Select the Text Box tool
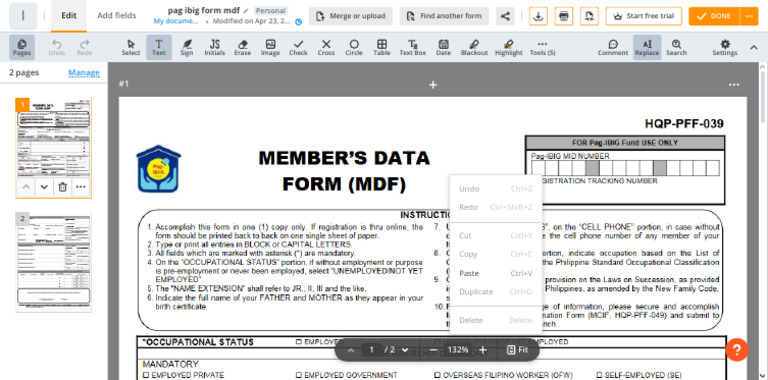Viewport: 768px width, 380px height. pos(413,48)
